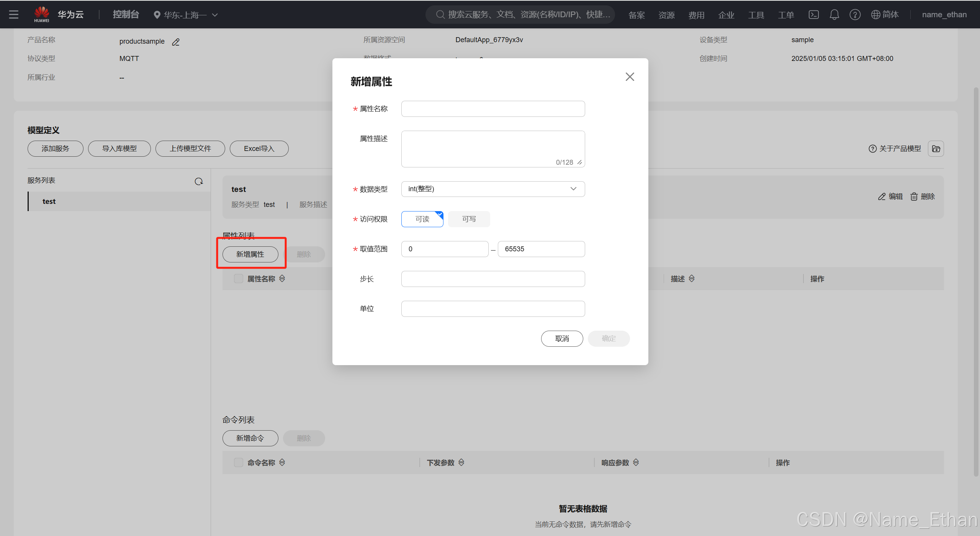
Task: Refresh the service list
Action: click(x=199, y=181)
